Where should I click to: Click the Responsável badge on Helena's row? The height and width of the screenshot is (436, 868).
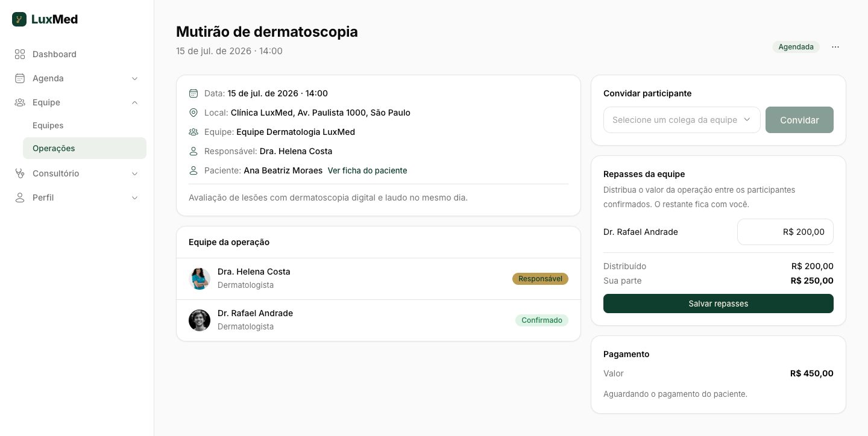tap(540, 279)
